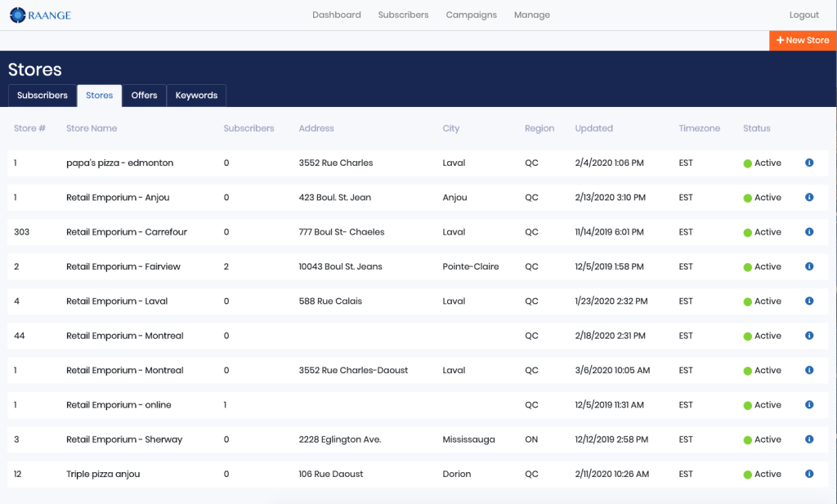Select store name Retail Emporium - Sherway
The height and width of the screenshot is (504, 837).
point(124,439)
